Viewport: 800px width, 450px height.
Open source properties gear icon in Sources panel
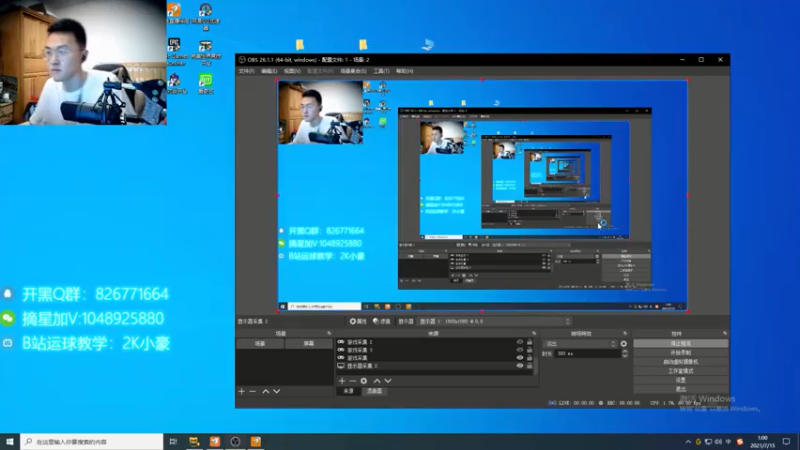[x=364, y=381]
